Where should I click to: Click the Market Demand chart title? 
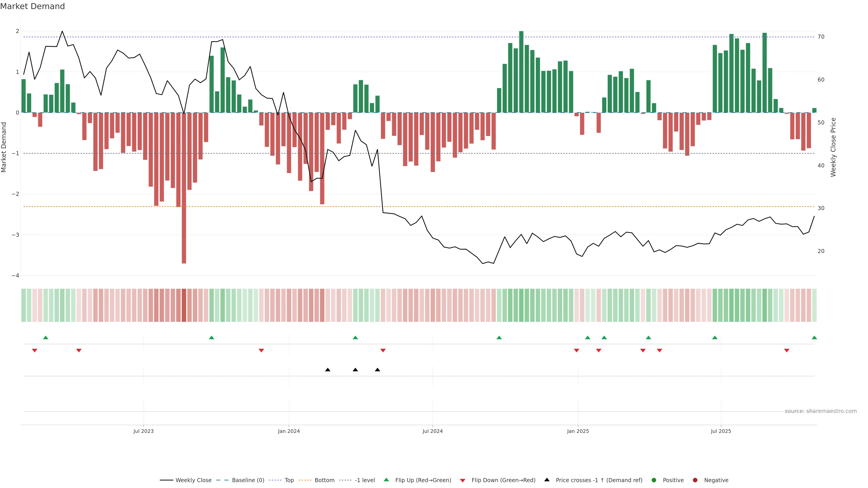[x=32, y=6]
